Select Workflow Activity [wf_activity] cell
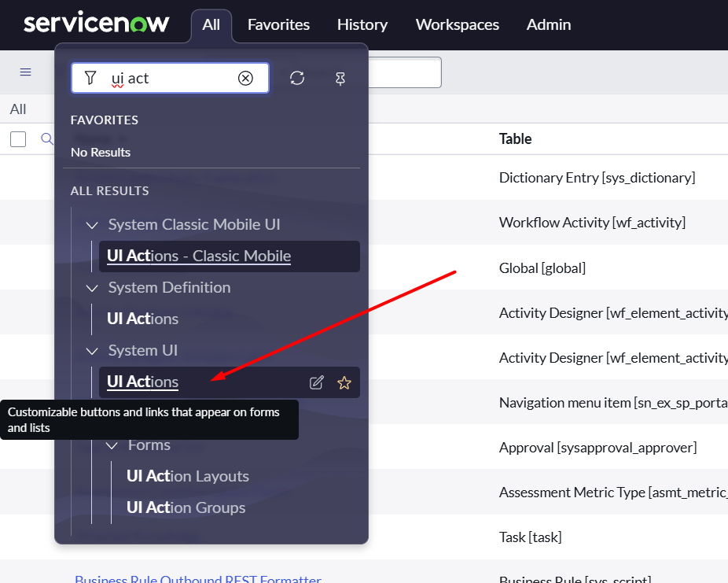728x583 pixels. [592, 223]
